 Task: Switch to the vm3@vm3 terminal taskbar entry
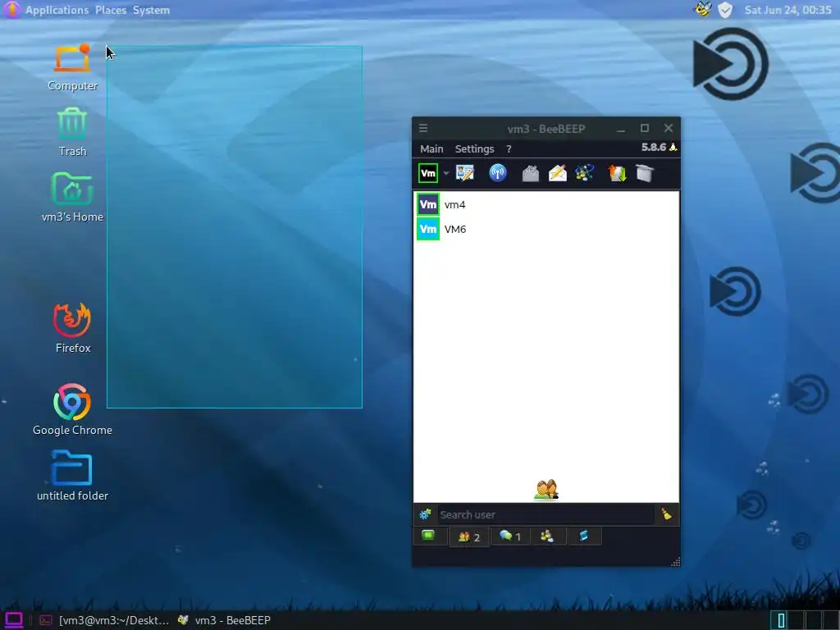[104, 620]
